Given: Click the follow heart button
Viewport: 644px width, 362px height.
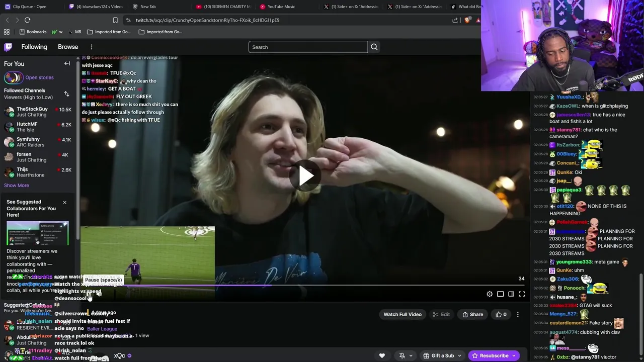Looking at the screenshot, I should (x=382, y=355).
